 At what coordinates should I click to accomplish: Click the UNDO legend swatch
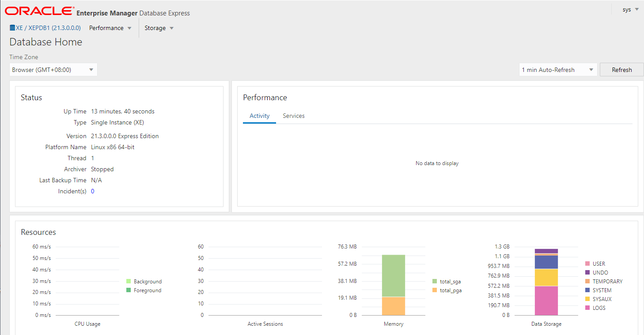(x=587, y=272)
